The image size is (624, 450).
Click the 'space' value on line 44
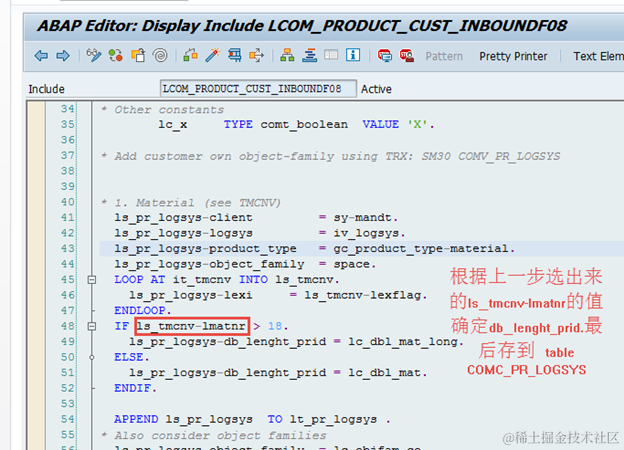(x=351, y=264)
